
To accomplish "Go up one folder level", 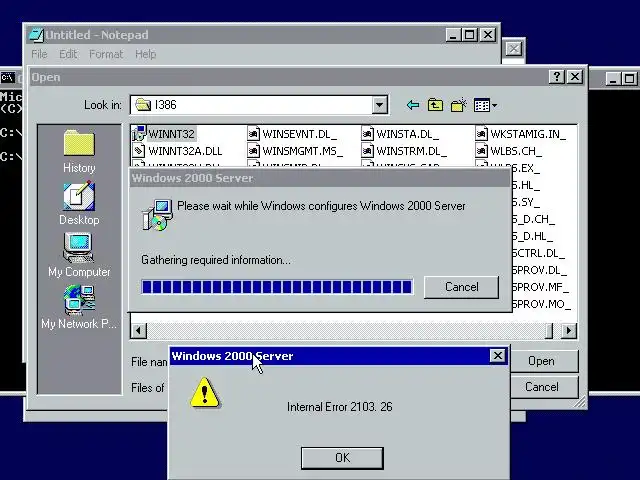I will click(435, 105).
